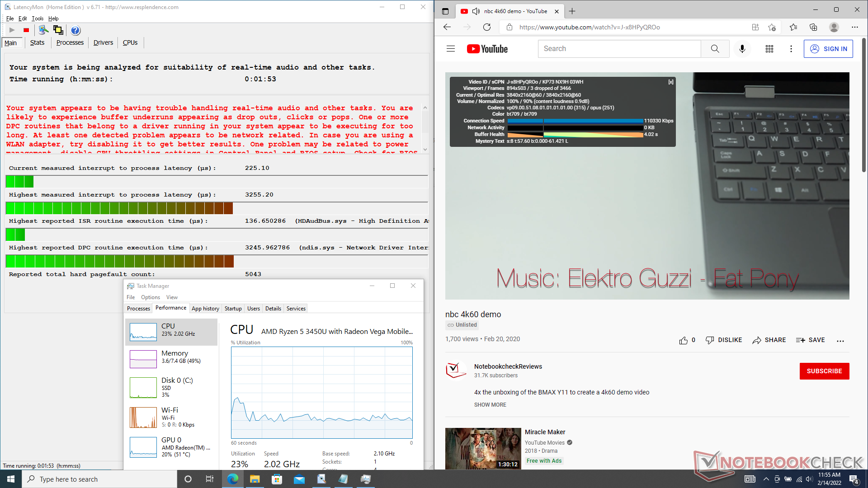
Task: Stop LatencyMon monitoring with red square icon
Action: [26, 30]
